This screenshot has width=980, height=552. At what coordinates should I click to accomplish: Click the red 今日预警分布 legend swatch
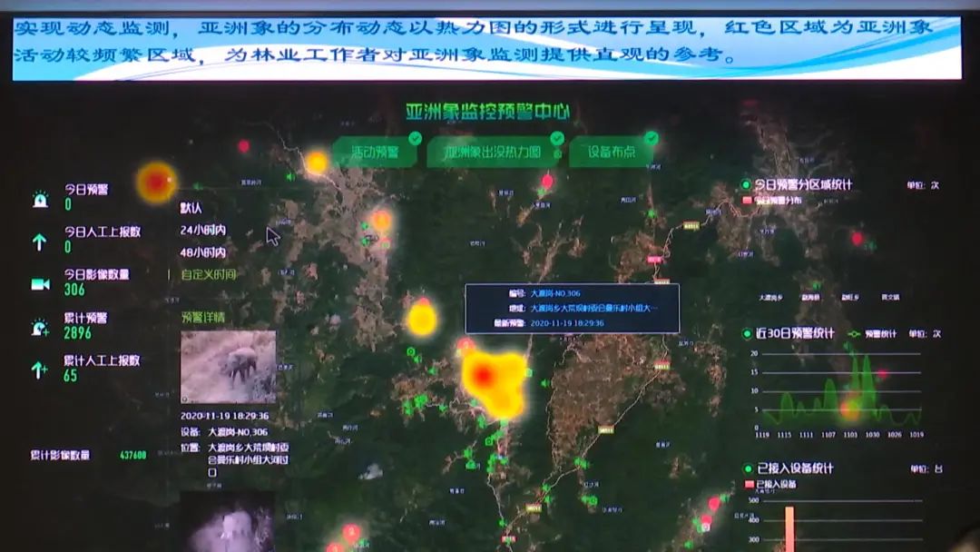click(747, 200)
